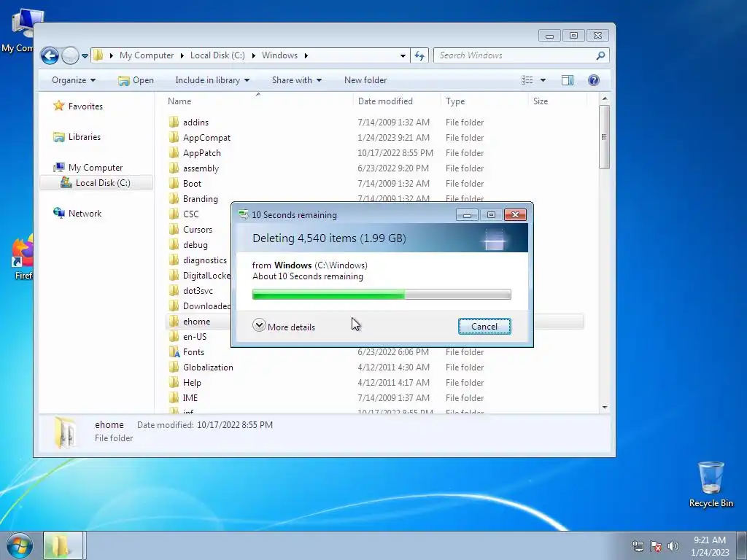Viewport: 747px width, 560px height.
Task: Click the Change your view icon
Action: [527, 80]
